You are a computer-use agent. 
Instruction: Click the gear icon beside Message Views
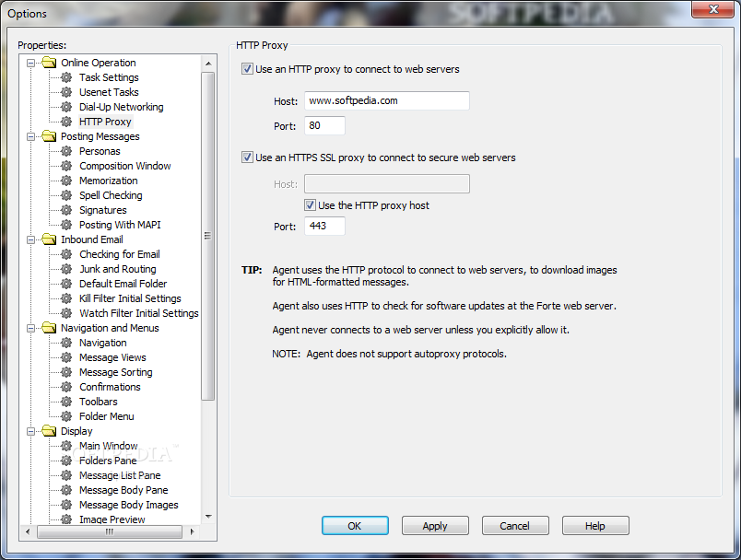point(66,357)
